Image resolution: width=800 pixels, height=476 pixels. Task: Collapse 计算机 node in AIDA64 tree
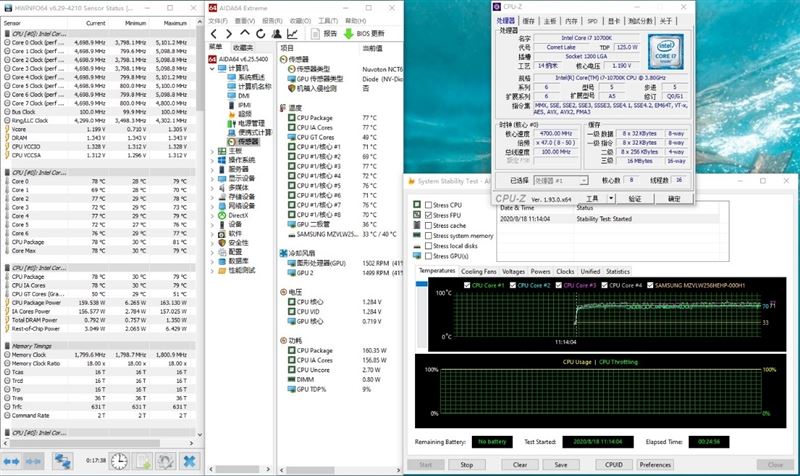[212, 68]
